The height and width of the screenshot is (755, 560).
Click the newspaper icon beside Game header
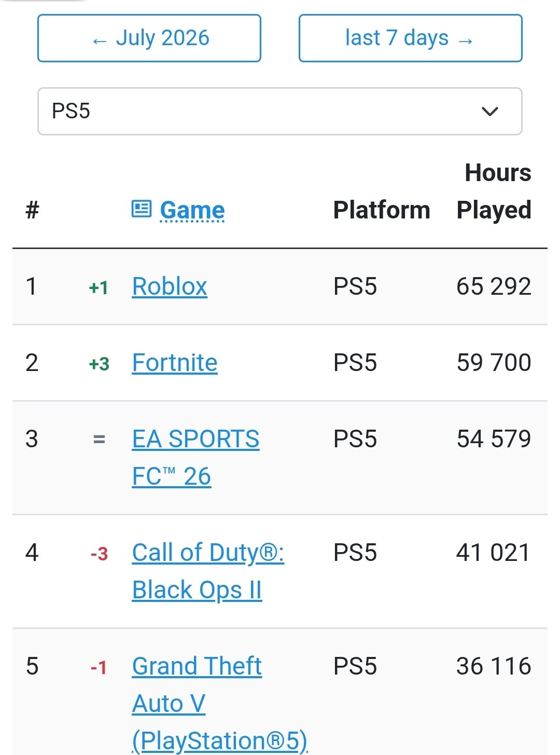pos(141,209)
